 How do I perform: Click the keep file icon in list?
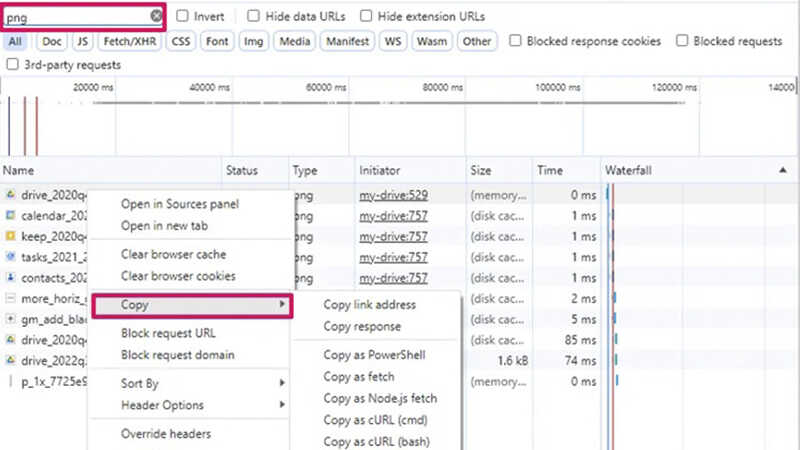click(10, 236)
